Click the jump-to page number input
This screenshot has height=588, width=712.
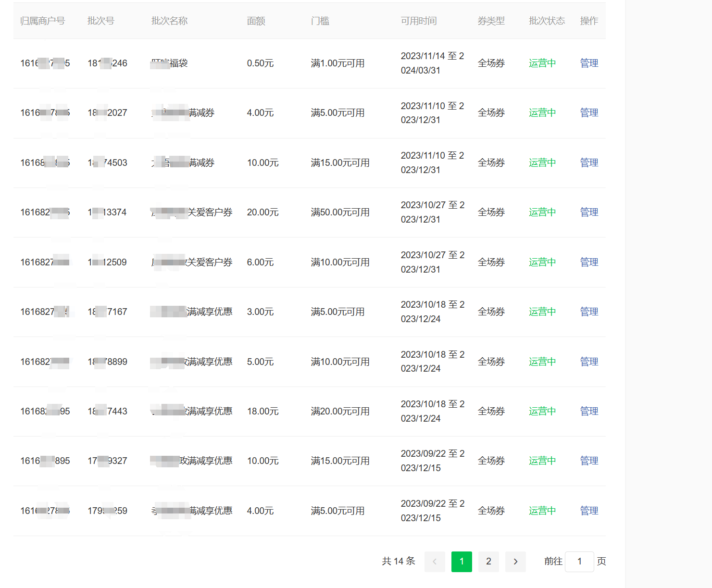point(579,562)
